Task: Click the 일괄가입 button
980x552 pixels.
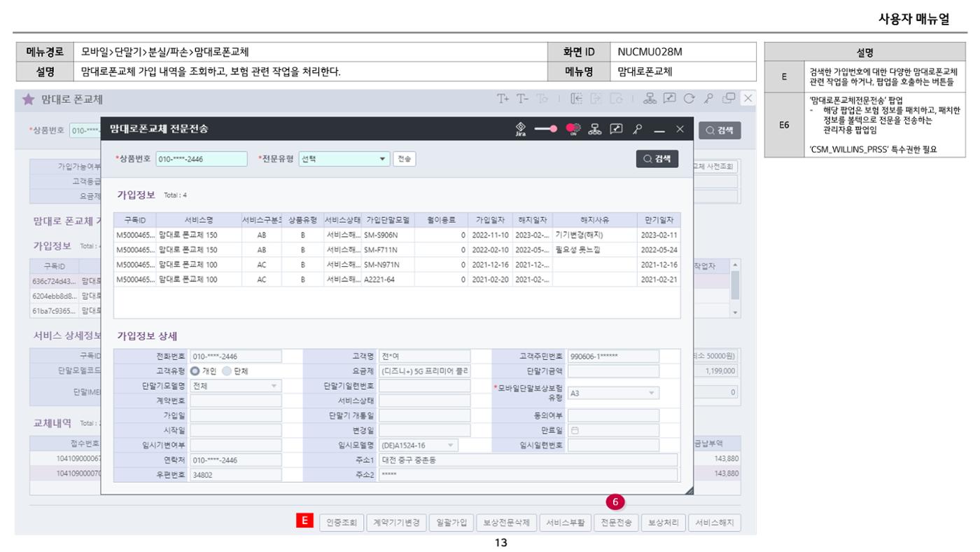Action: tap(450, 522)
